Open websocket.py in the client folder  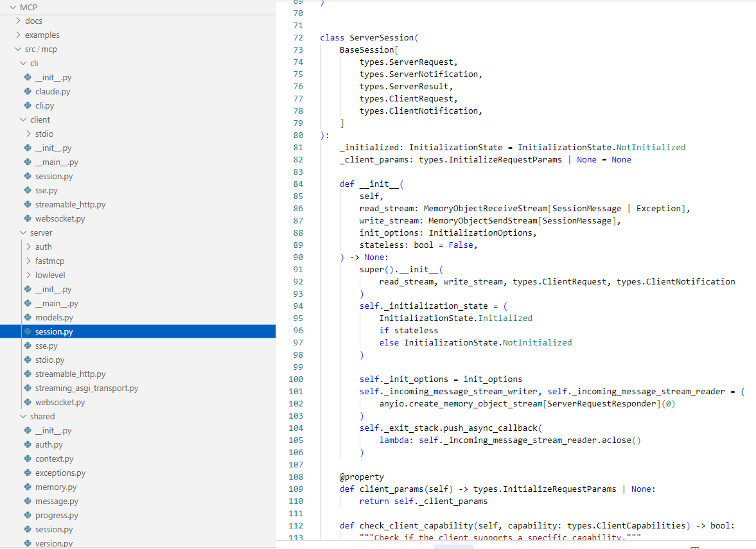(x=60, y=219)
